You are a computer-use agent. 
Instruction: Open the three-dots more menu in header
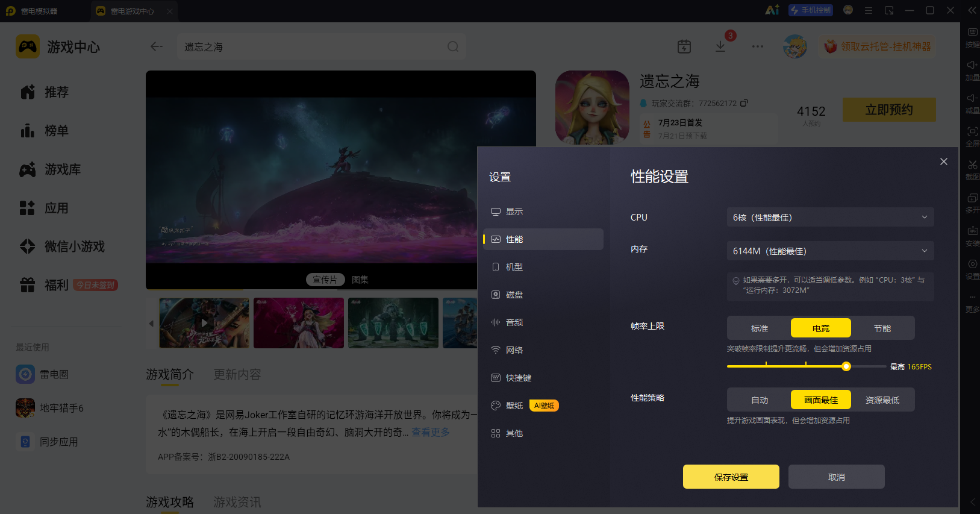coord(758,46)
